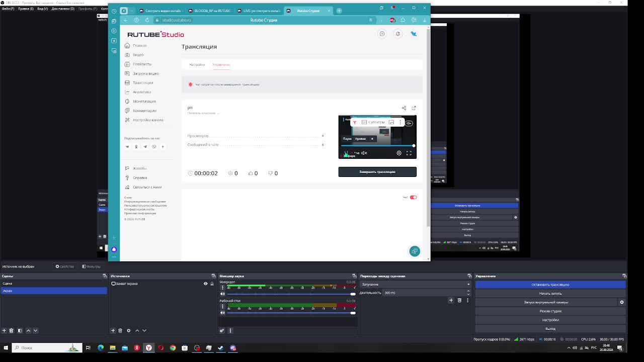This screenshot has width=644, height=362.
Task: Click the end broadcast button on Rutube
Action: (x=377, y=172)
